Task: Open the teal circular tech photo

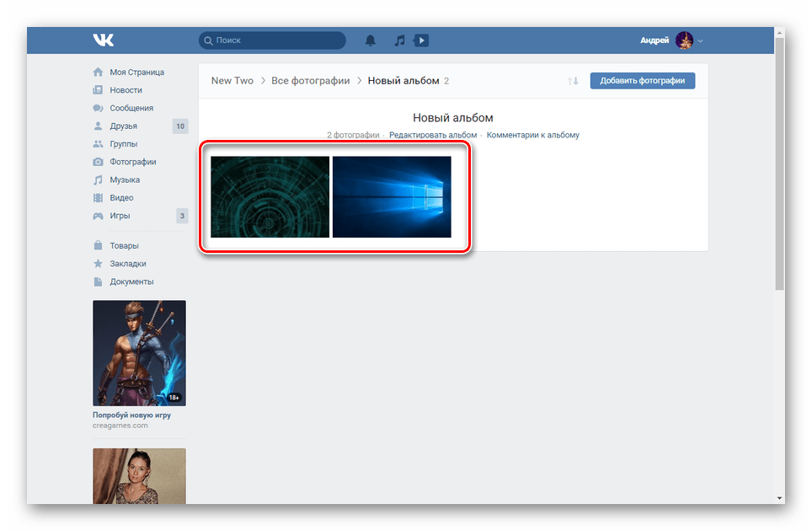Action: click(270, 197)
